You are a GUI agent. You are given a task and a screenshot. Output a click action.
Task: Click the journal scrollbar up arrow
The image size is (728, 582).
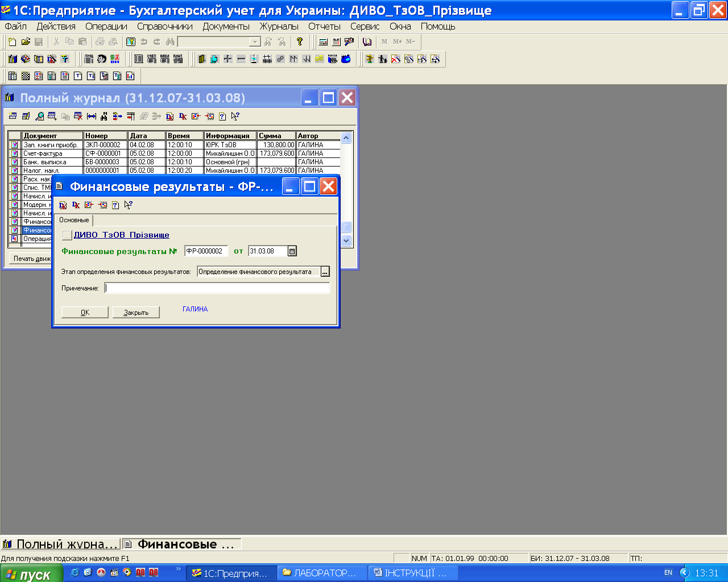[346, 137]
